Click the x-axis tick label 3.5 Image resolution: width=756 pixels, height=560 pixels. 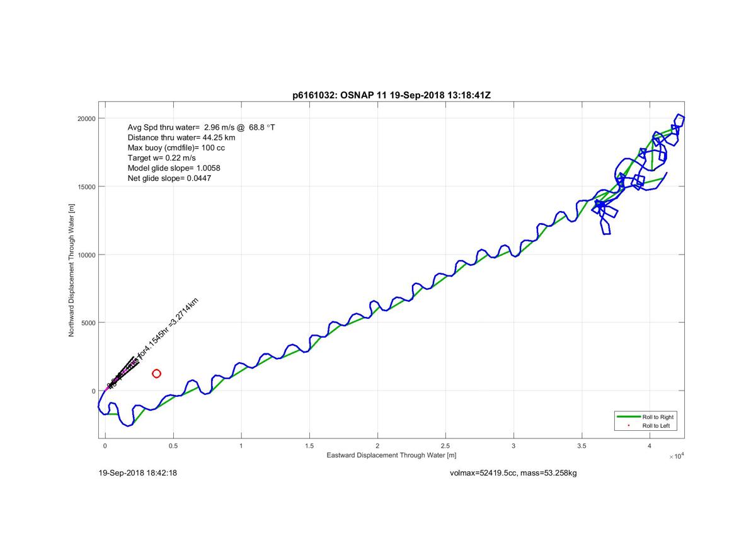pyautogui.click(x=581, y=446)
